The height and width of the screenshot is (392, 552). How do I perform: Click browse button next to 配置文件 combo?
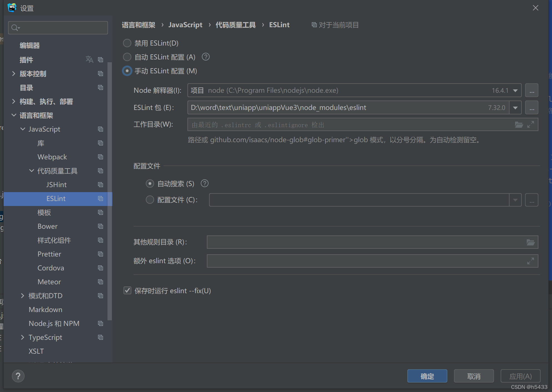pyautogui.click(x=531, y=200)
